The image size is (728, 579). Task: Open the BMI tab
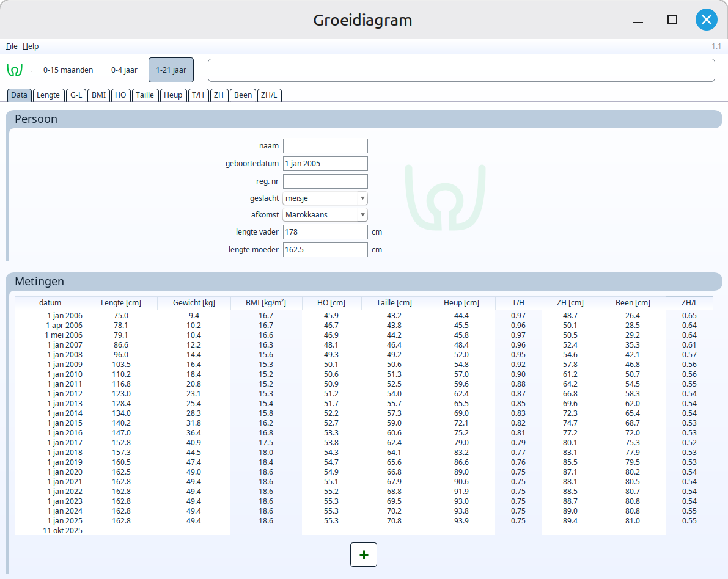click(99, 95)
